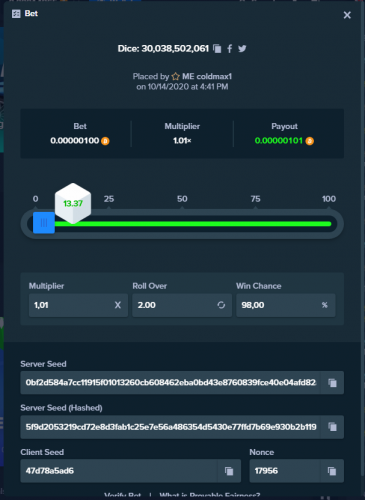Click the 75 mark on the scale
365x500 pixels.
pos(255,199)
